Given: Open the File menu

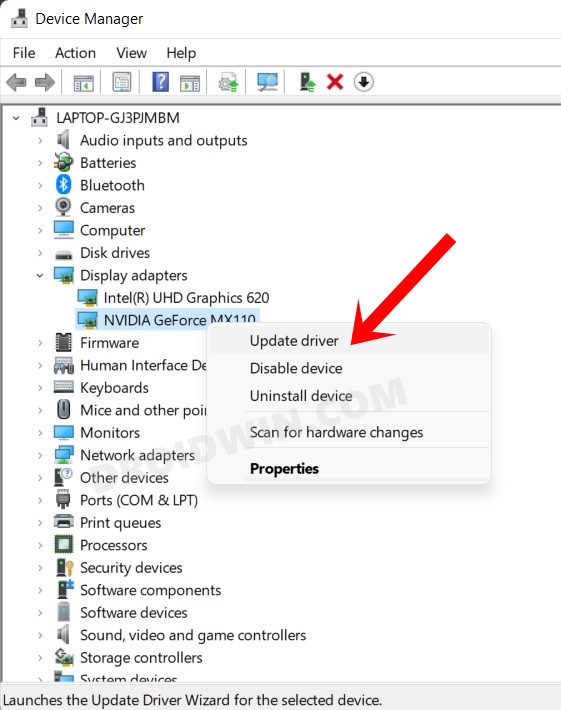Looking at the screenshot, I should [x=24, y=53].
